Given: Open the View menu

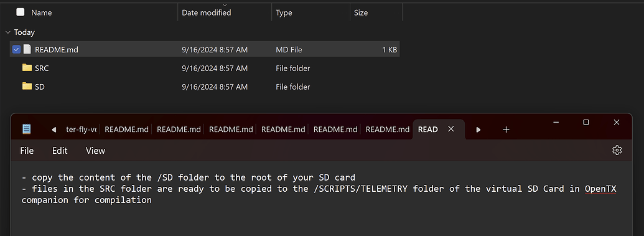Looking at the screenshot, I should pos(95,151).
